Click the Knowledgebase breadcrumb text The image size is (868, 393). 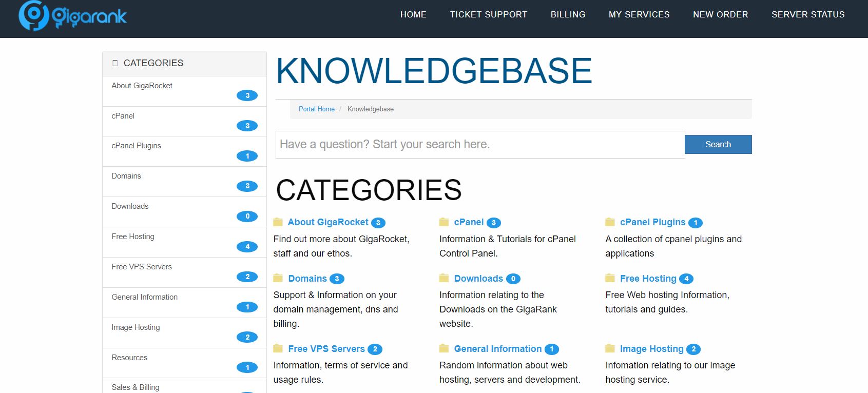[371, 109]
